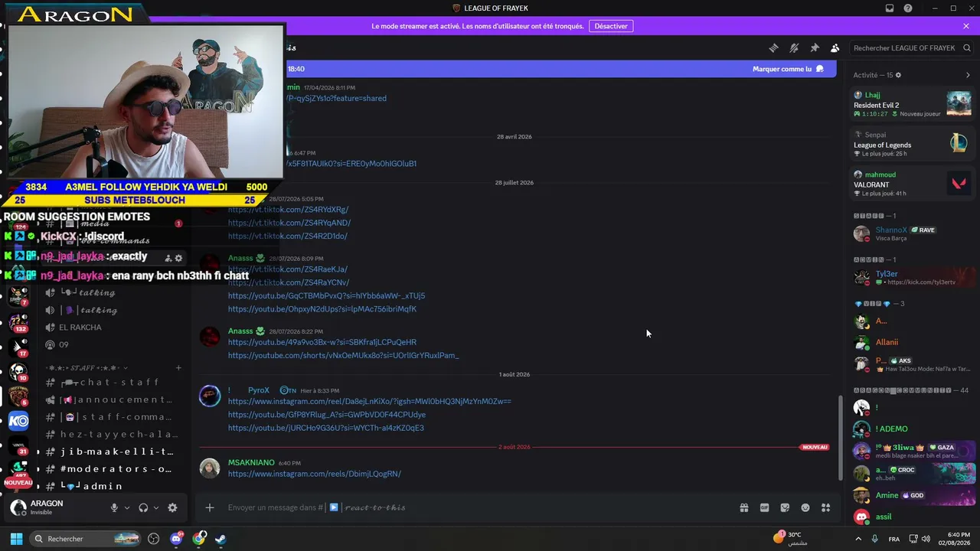The height and width of the screenshot is (551, 980).
Task: Open PyroX's avatar in the chat
Action: [x=210, y=396]
